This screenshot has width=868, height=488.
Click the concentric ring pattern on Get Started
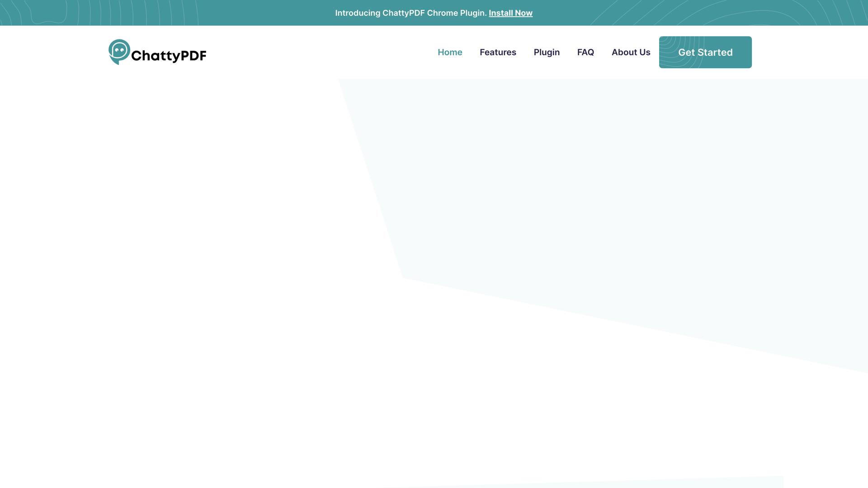668,45
